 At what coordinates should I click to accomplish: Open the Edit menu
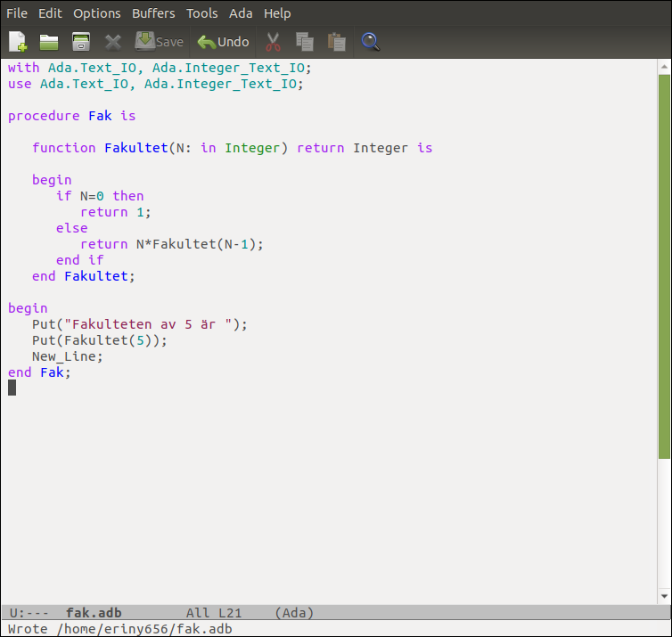point(50,13)
